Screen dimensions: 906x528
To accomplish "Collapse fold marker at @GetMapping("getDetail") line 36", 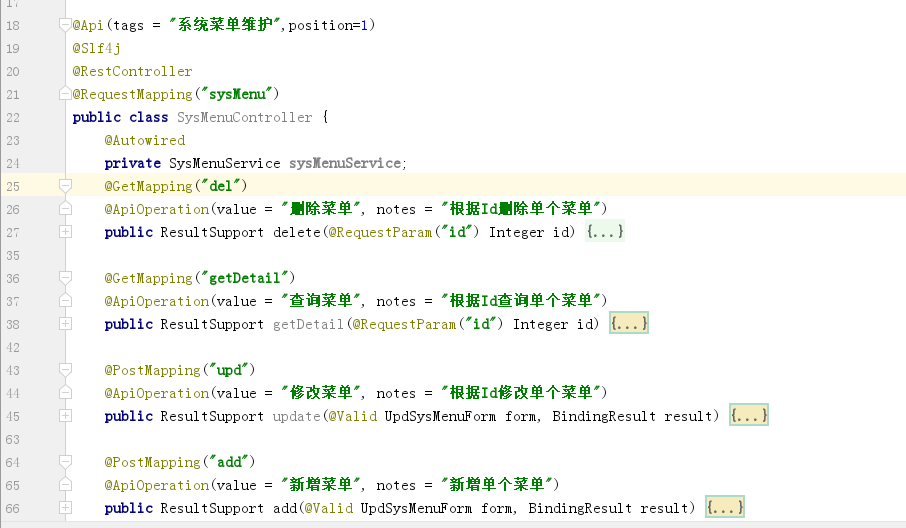I will coord(65,278).
